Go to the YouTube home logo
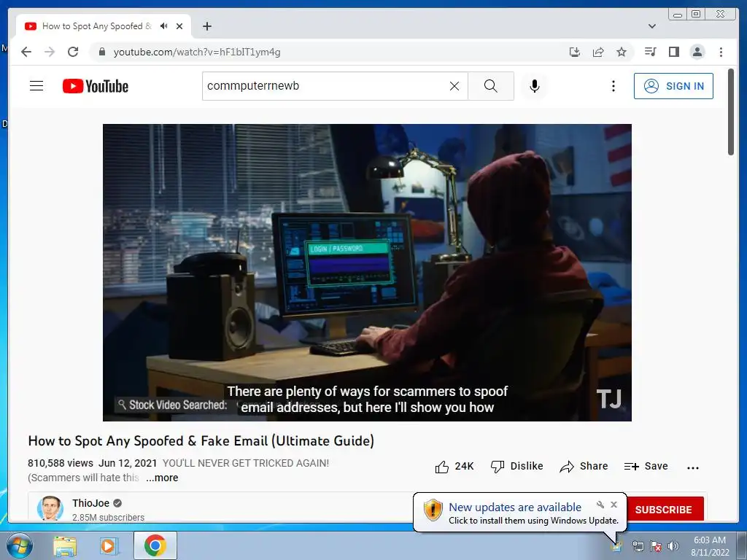 96,86
